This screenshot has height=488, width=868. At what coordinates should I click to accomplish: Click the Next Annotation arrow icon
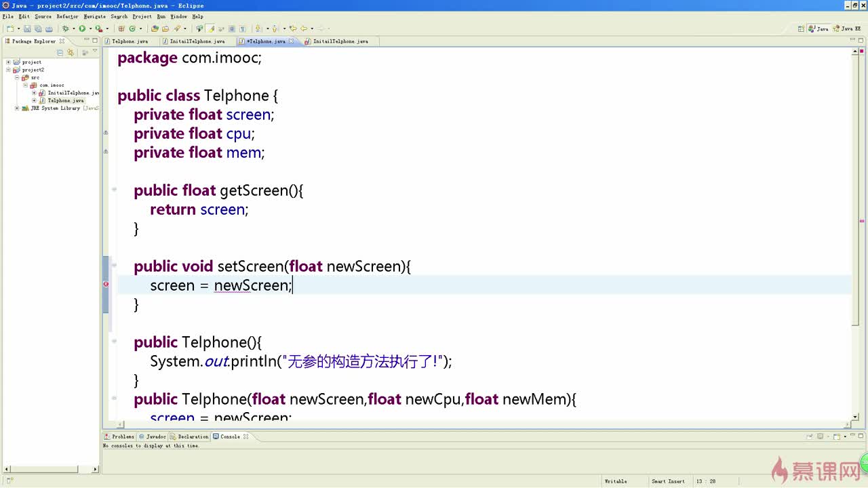tap(258, 28)
